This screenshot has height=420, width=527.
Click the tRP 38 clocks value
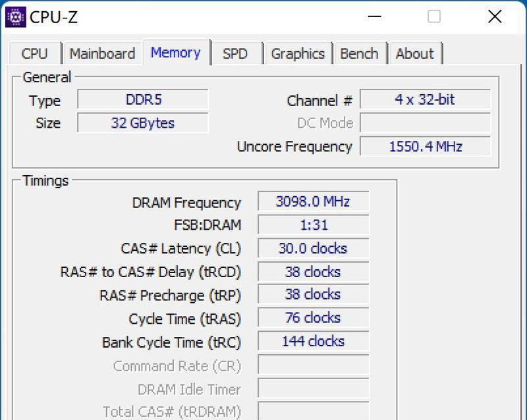314,294
